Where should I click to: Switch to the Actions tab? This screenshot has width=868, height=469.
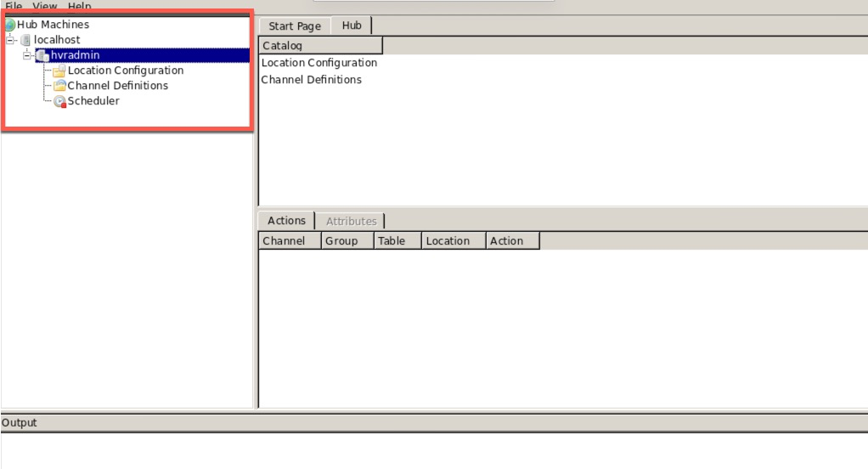click(286, 221)
